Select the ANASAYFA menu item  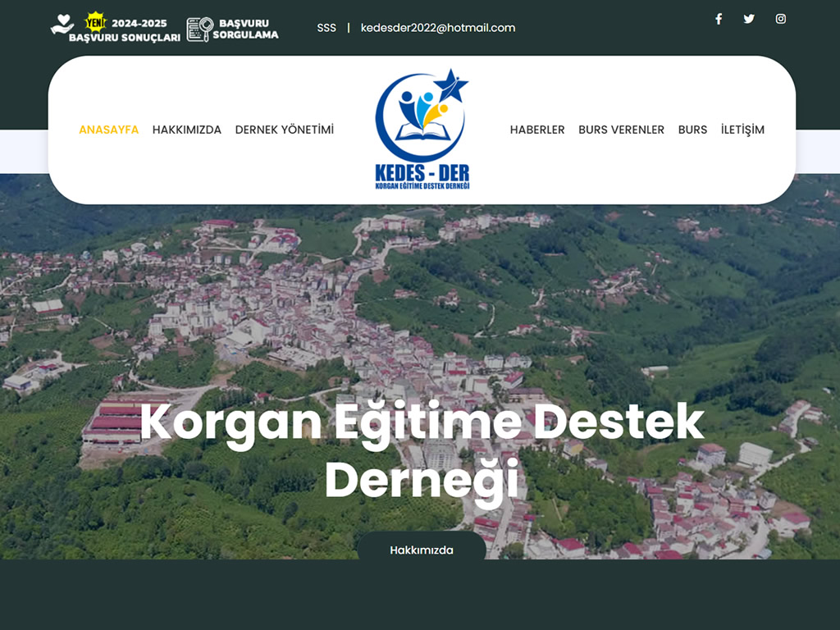(x=108, y=130)
